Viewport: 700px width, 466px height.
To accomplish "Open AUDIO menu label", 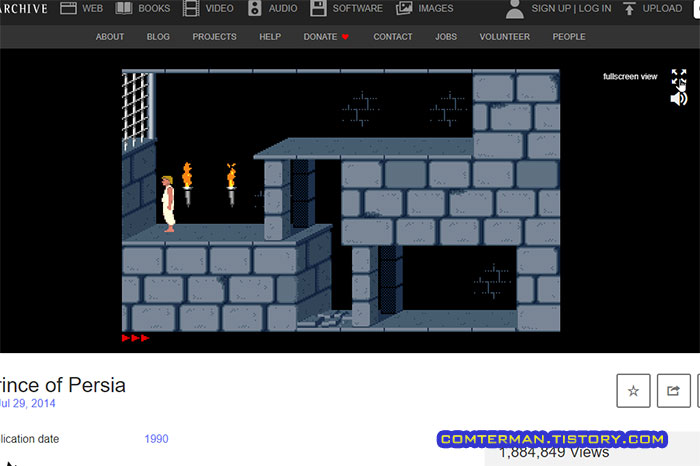I will (x=283, y=8).
